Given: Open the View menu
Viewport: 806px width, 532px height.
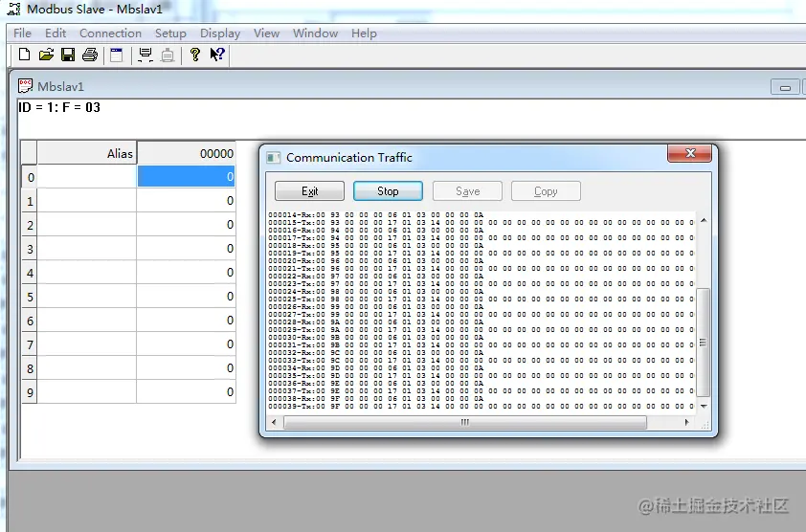Looking at the screenshot, I should click(x=266, y=33).
